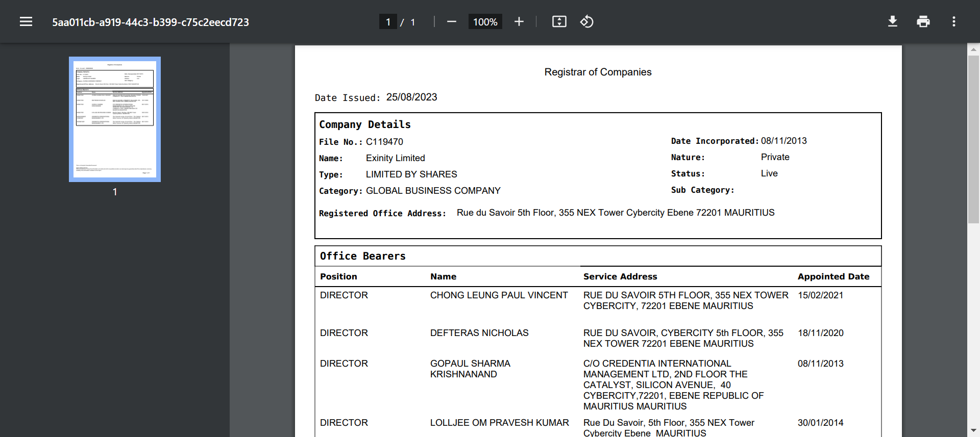This screenshot has width=980, height=437.
Task: Click director CHONG LEUNG PAUL VINCENT
Action: coord(499,295)
